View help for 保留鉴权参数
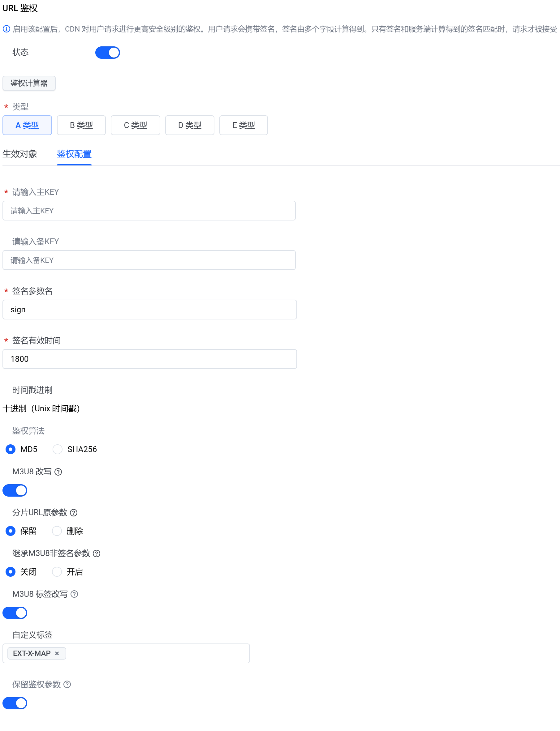 coord(68,684)
